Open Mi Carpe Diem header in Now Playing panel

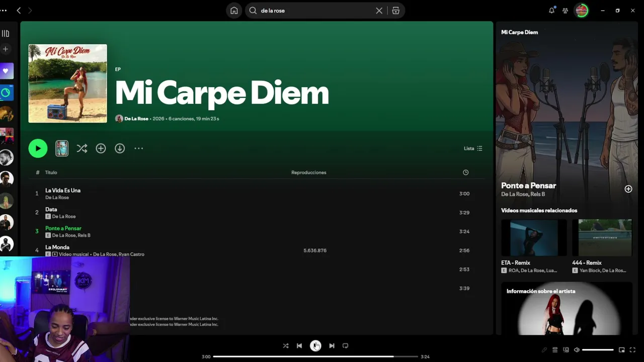[519, 32]
